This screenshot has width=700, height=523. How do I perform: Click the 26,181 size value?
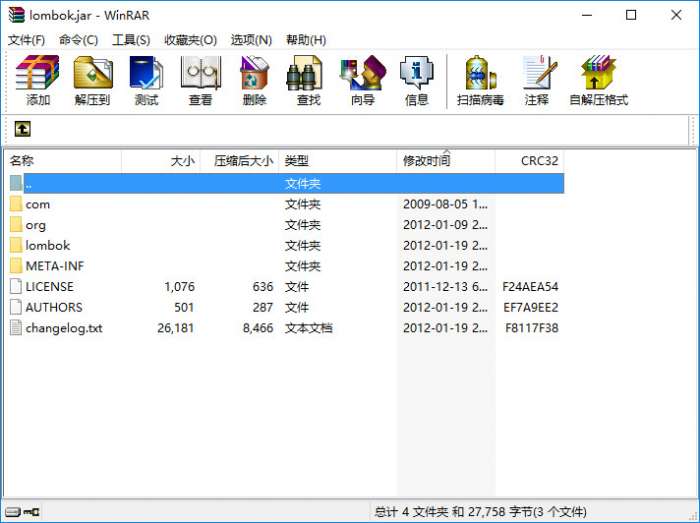pyautogui.click(x=176, y=328)
